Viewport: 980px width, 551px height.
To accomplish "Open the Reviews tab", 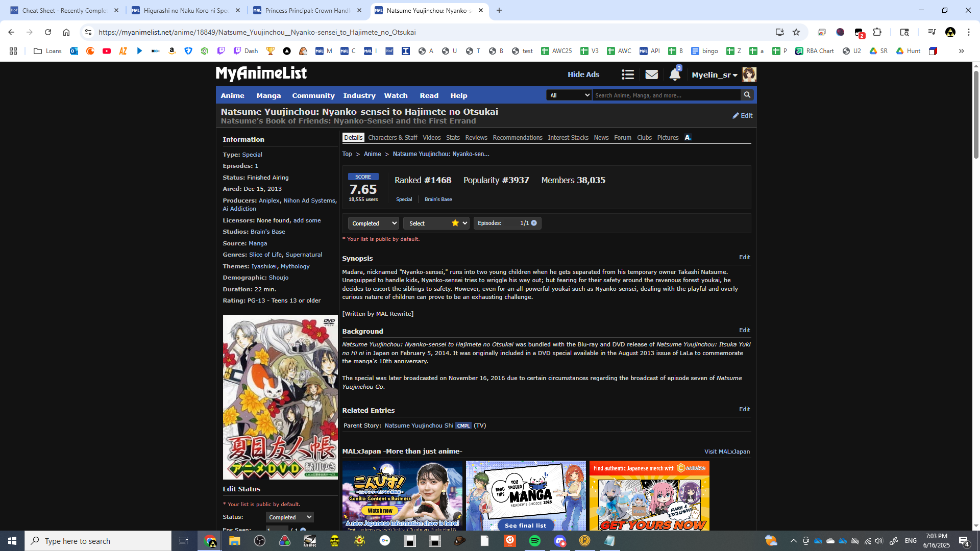I will 476,138.
